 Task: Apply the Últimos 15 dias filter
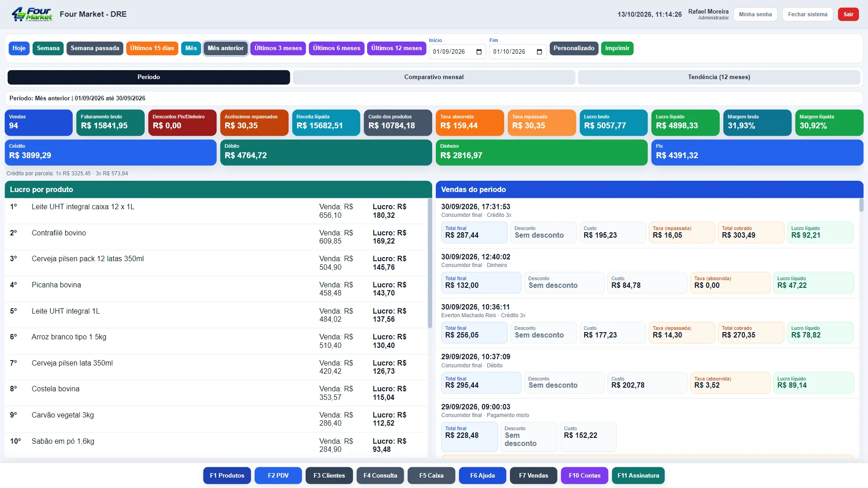coord(152,48)
